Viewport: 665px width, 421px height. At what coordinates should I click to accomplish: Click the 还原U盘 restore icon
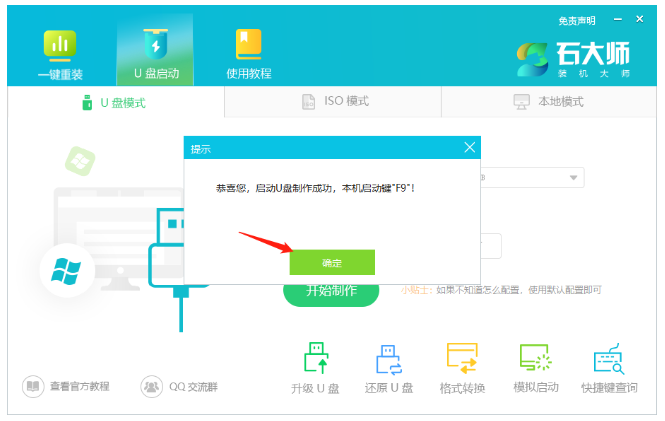[x=388, y=367]
